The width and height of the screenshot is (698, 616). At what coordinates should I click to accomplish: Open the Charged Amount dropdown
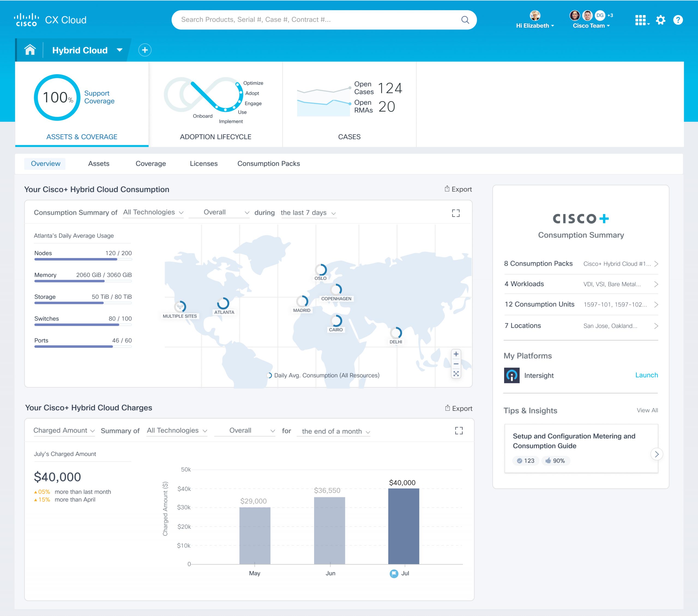pos(64,430)
